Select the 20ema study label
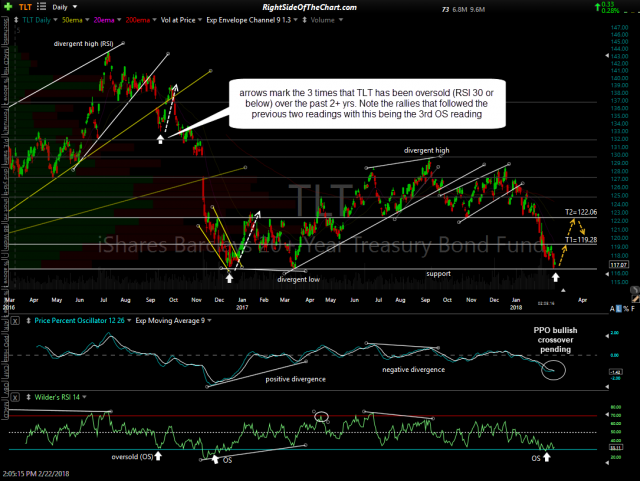 pos(104,20)
